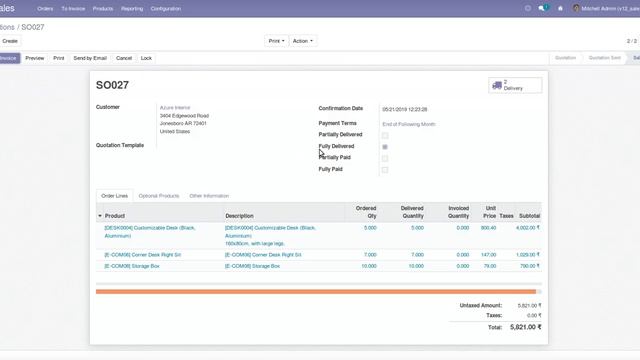This screenshot has height=360, width=640.
Task: Click the Preview button
Action: pyautogui.click(x=35, y=58)
